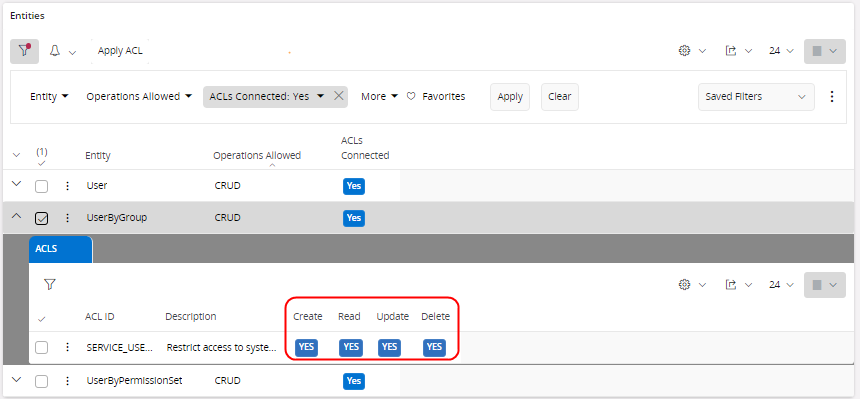Open the Entities settings gear icon

(684, 50)
